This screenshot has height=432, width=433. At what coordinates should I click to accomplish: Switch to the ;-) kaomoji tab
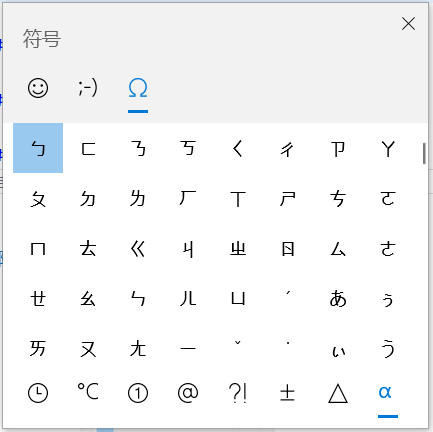pos(88,88)
